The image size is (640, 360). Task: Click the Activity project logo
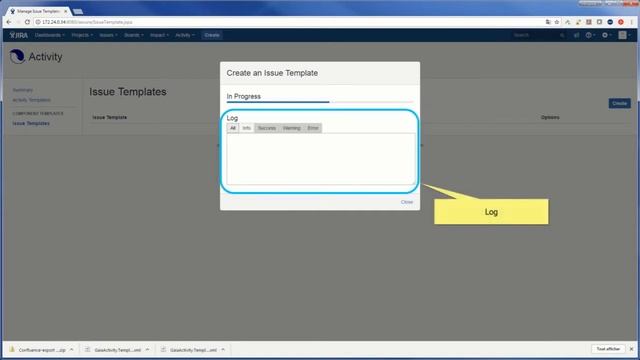17,56
